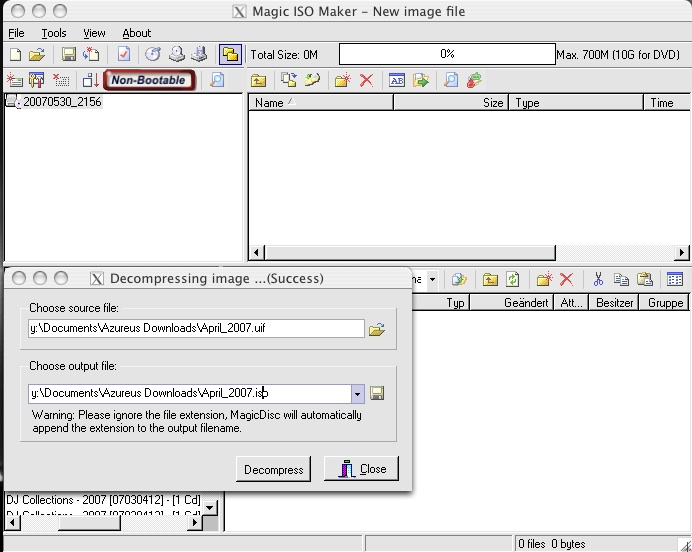The height and width of the screenshot is (552, 692).
Task: Browse for output file with floppy icon
Action: coord(376,393)
